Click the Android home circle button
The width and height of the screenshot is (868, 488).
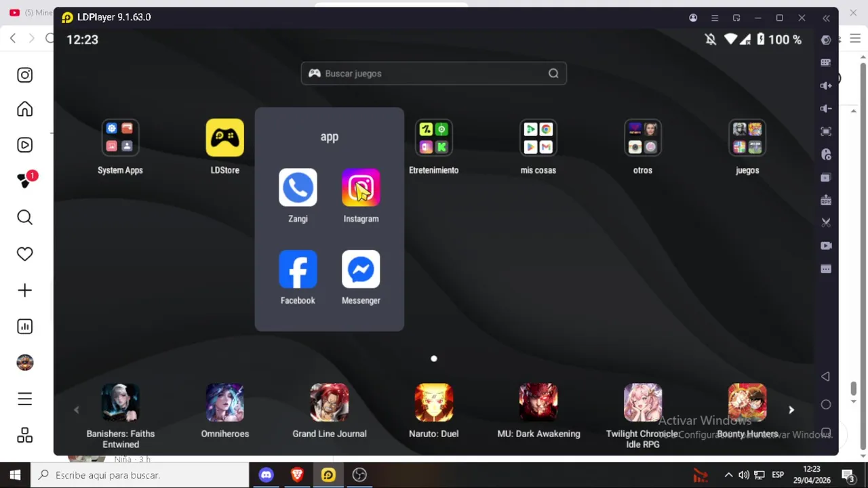tap(825, 405)
